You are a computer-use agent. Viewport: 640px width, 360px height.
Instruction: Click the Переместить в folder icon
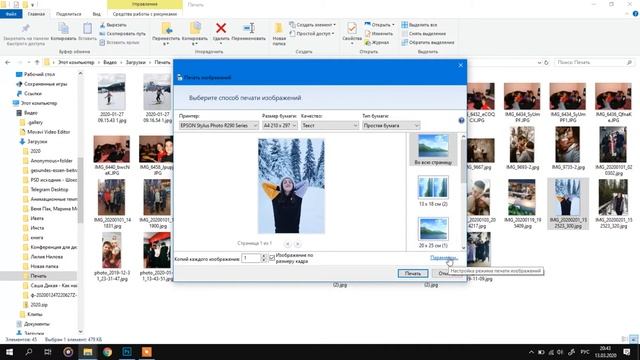(166, 28)
